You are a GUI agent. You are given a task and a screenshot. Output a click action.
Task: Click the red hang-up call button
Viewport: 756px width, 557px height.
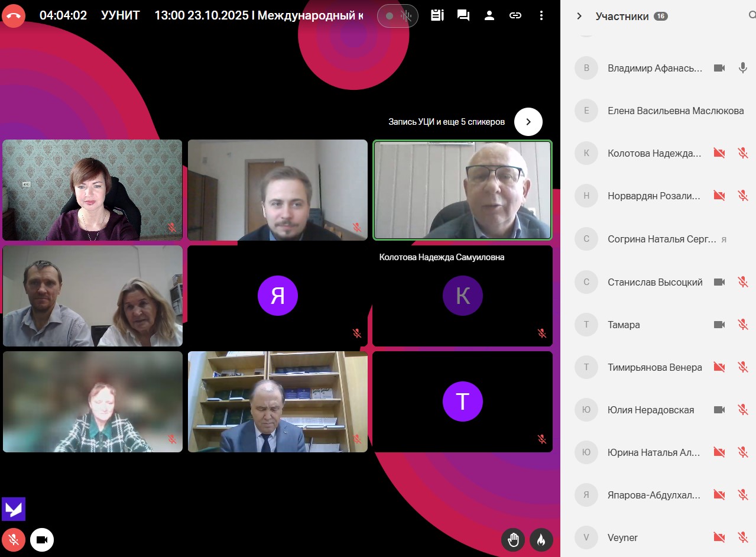(14, 16)
